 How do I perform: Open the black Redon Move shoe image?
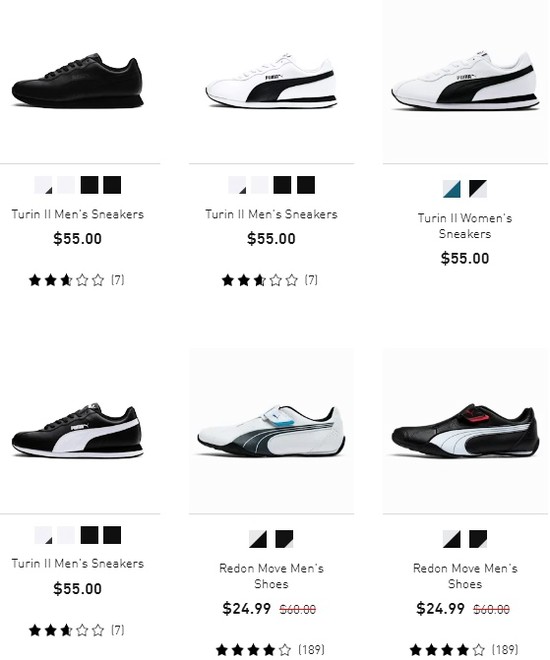click(465, 430)
